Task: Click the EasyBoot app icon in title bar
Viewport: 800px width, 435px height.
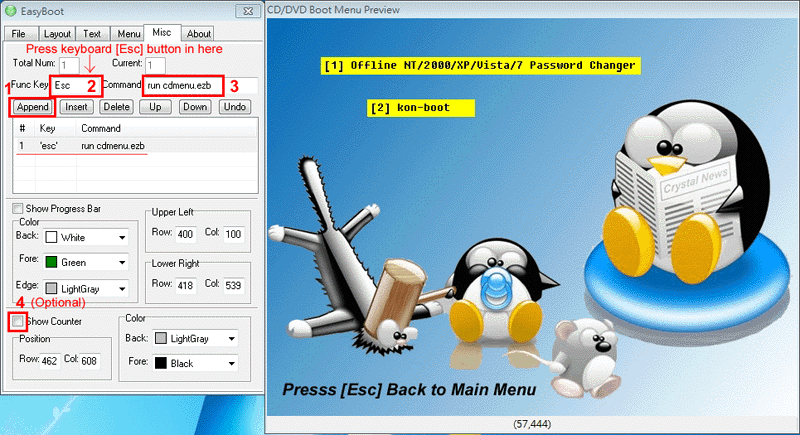Action: pyautogui.click(x=10, y=11)
